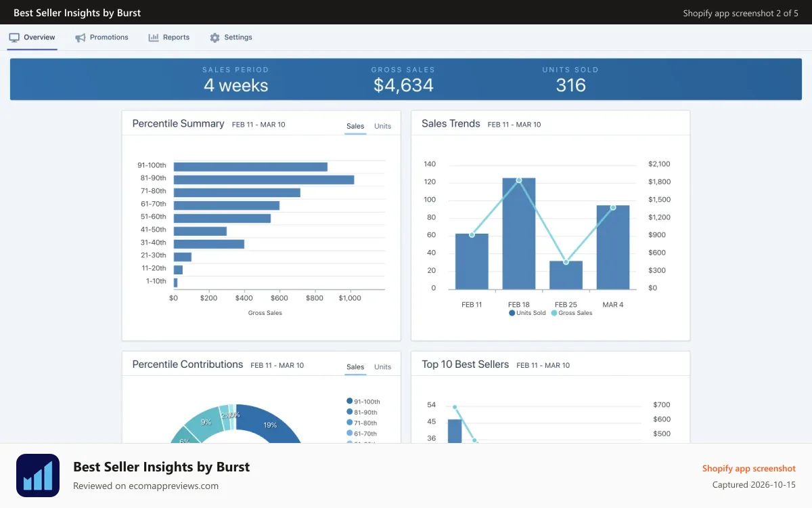Open the Reports tab

[x=168, y=37]
